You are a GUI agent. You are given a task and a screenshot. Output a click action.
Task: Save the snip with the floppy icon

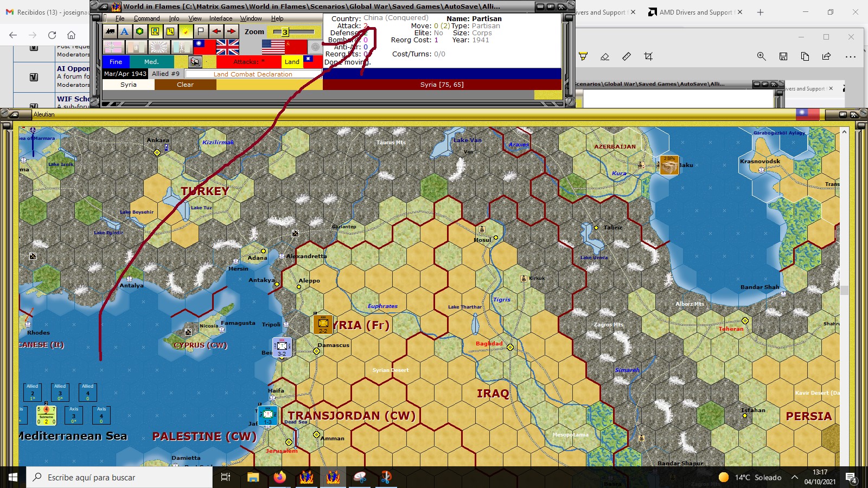(783, 56)
